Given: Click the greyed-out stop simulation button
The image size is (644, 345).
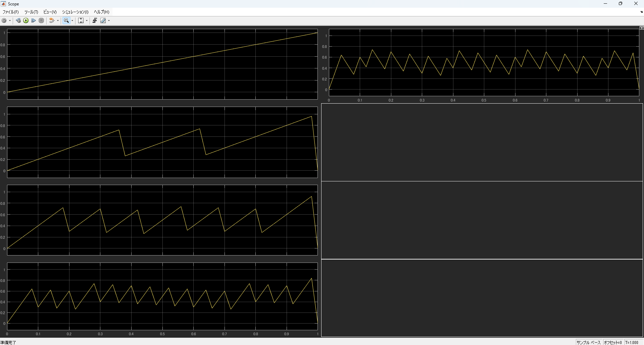Looking at the screenshot, I should (x=41, y=20).
